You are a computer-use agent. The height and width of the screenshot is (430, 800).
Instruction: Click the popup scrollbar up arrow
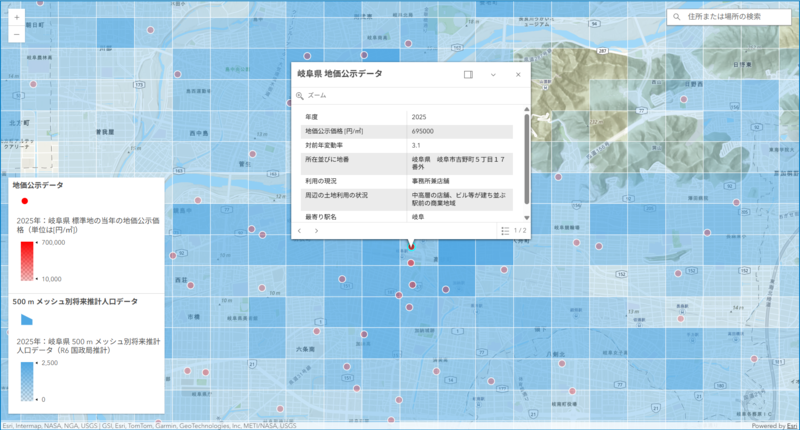[x=527, y=109]
